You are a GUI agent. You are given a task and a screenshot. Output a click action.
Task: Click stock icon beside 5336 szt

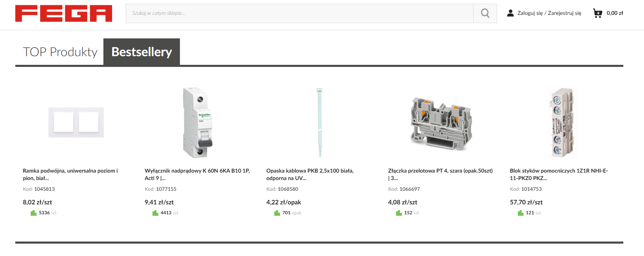click(34, 213)
